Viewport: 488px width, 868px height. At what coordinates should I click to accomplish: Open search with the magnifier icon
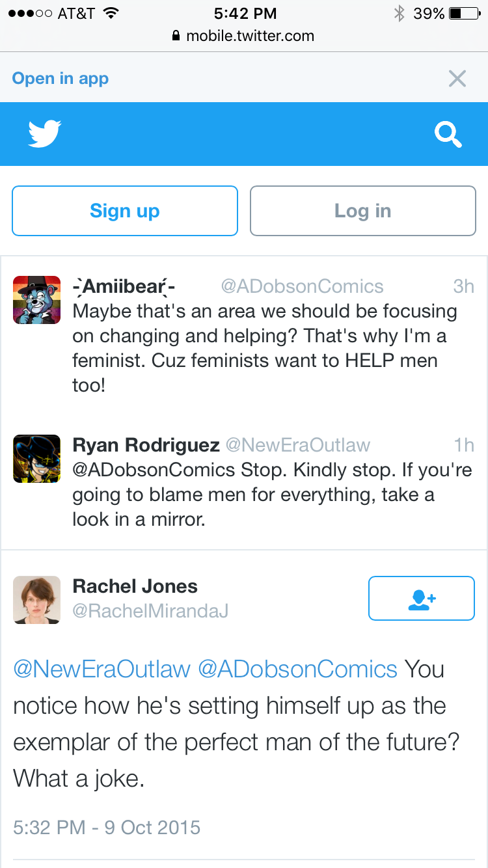(x=448, y=135)
